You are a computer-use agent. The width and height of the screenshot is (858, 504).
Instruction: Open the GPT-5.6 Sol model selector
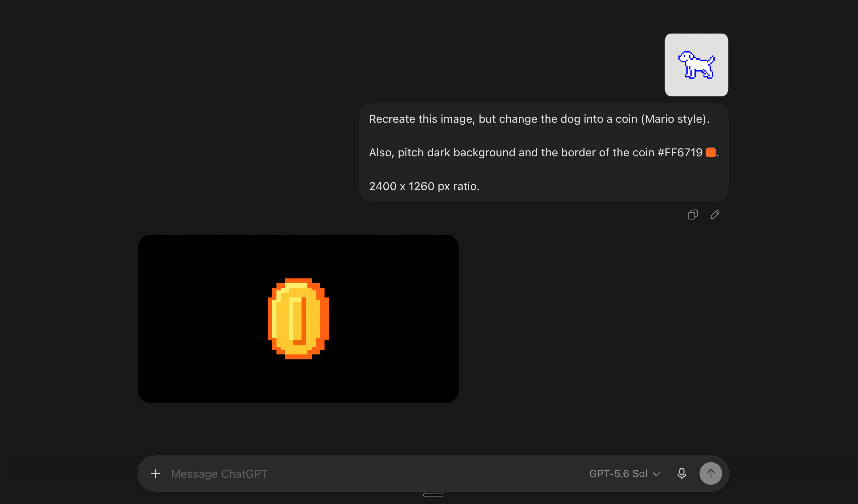coord(625,473)
